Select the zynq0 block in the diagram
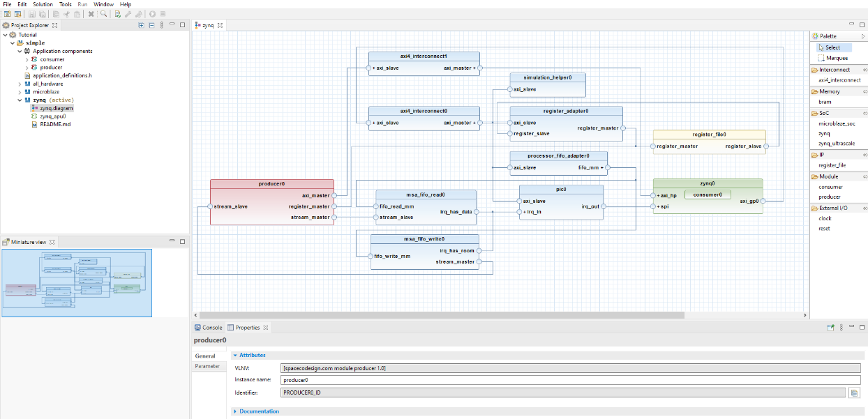868x419 pixels. pyautogui.click(x=708, y=183)
